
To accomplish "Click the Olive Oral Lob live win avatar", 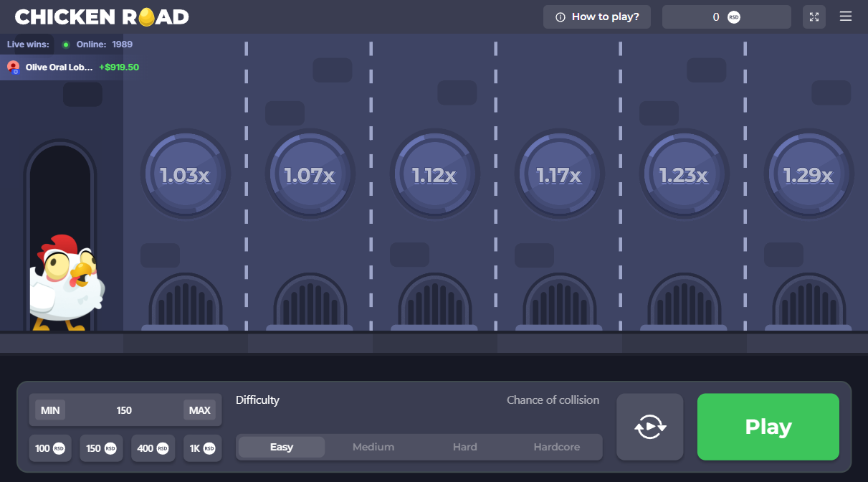I will 13,67.
